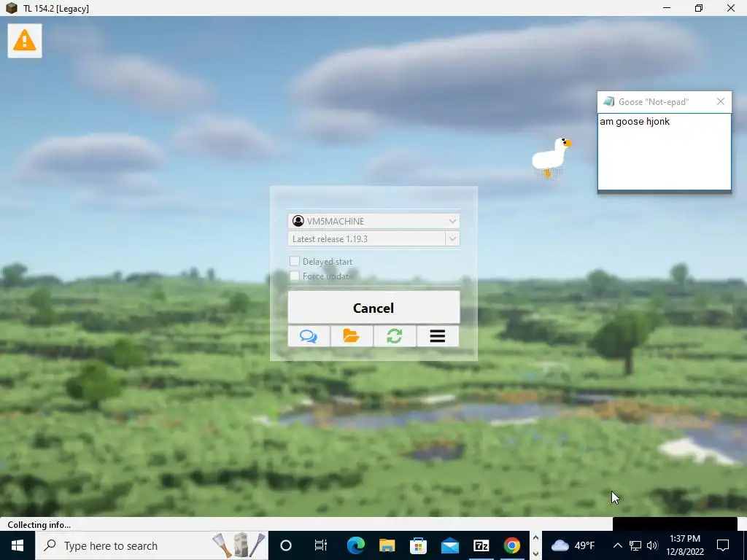Open 7-Zip from the taskbar
Image resolution: width=747 pixels, height=560 pixels.
click(481, 545)
